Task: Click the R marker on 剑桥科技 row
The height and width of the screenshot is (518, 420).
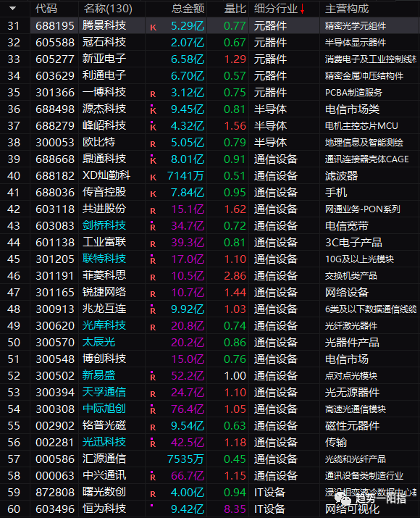Action: pos(153,226)
